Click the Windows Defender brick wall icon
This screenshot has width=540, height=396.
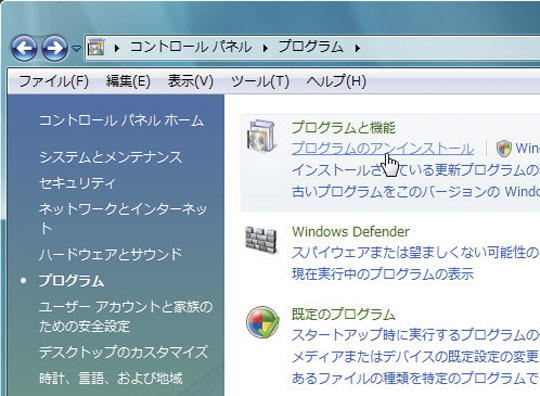261,240
